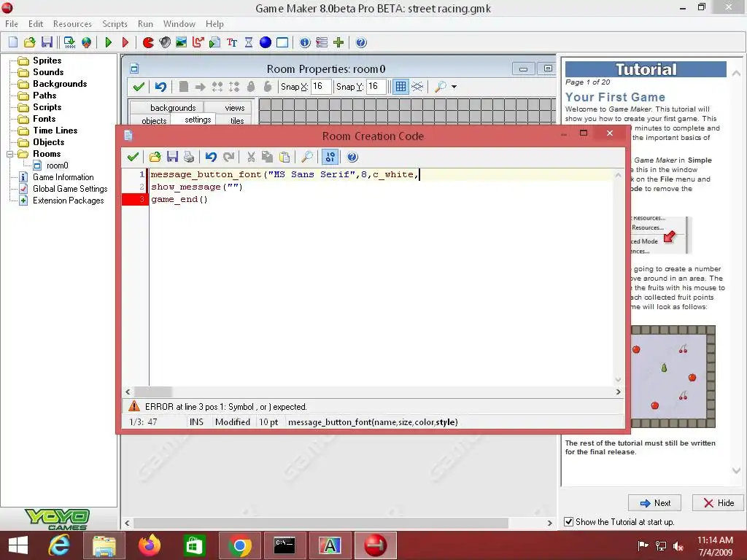Collapse the Rooms folder in resource tree
The height and width of the screenshot is (560, 747).
coord(9,154)
